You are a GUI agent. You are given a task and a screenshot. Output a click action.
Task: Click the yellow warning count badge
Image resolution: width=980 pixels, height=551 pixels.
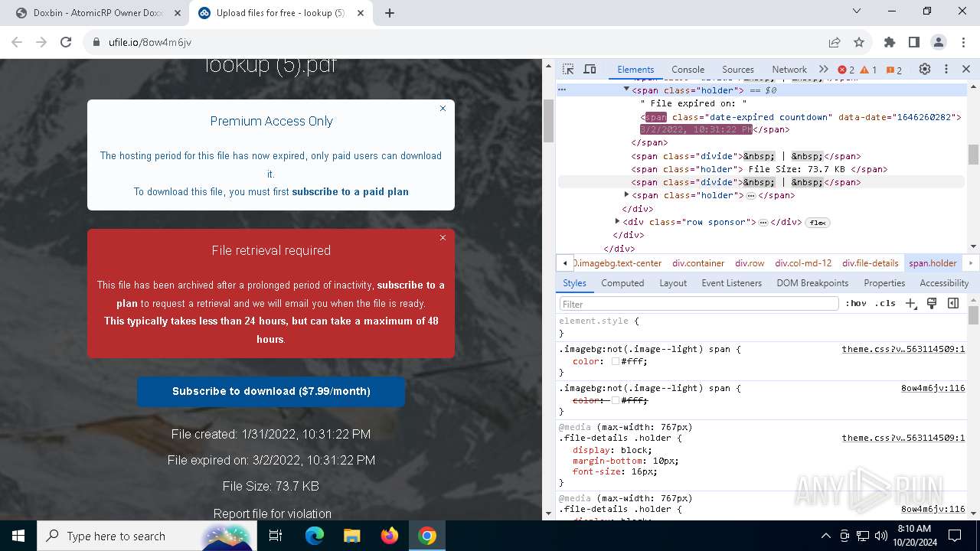point(868,70)
